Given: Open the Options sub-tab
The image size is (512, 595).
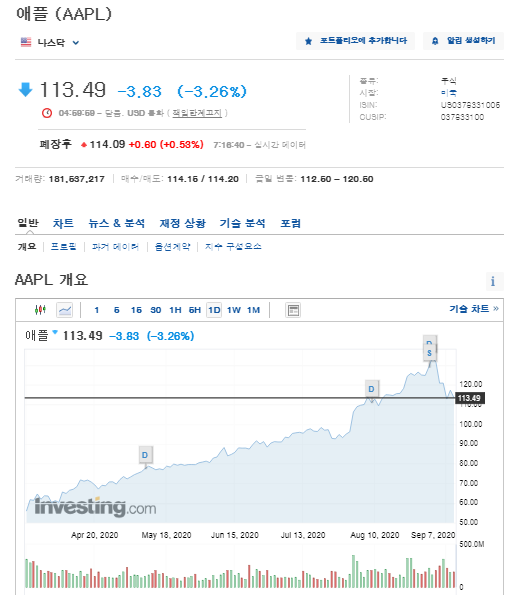Looking at the screenshot, I should point(172,247).
